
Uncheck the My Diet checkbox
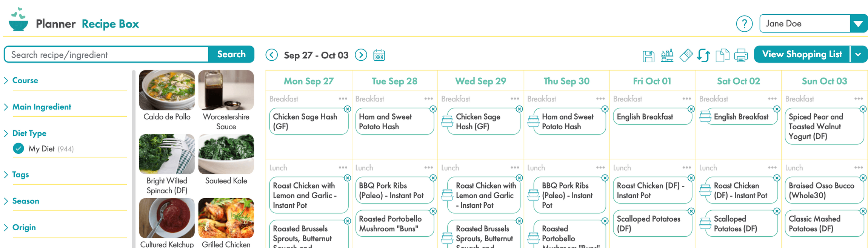(18, 148)
